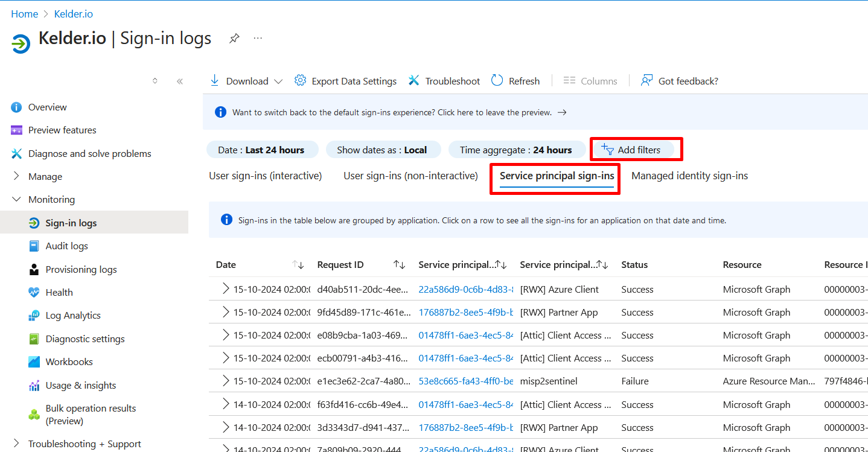The image size is (868, 452).
Task: Open the ellipsis more options menu
Action: click(258, 38)
